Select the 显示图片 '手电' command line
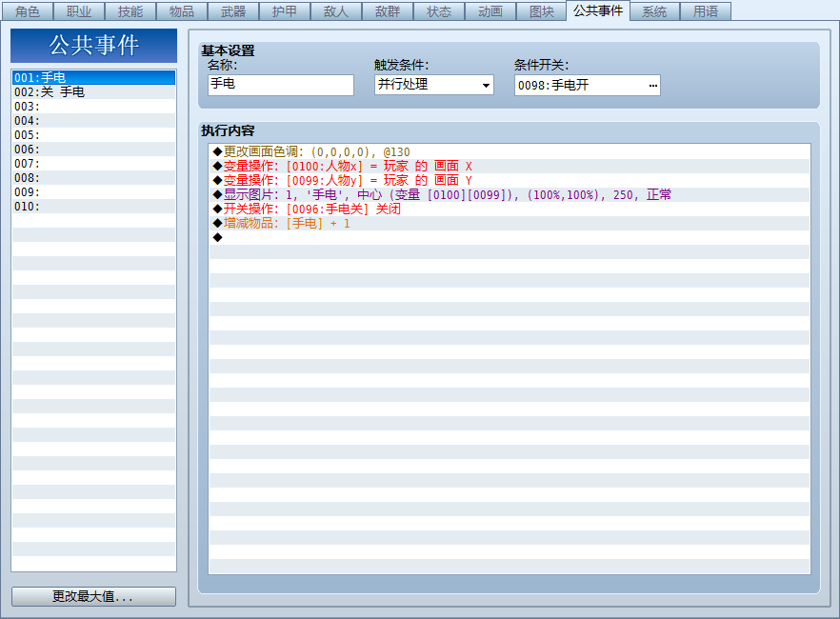The width and height of the screenshot is (840, 619). [x=510, y=195]
